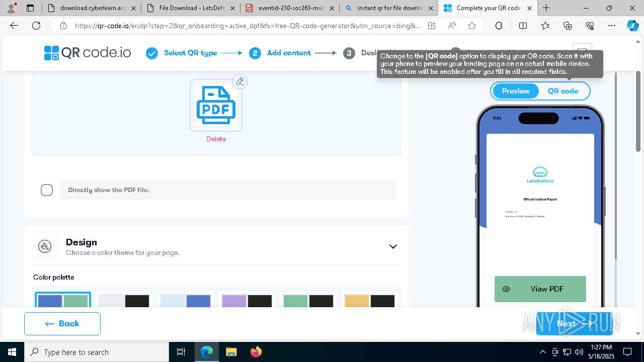Delete the uploaded PDF file
644x362 pixels.
point(216,139)
